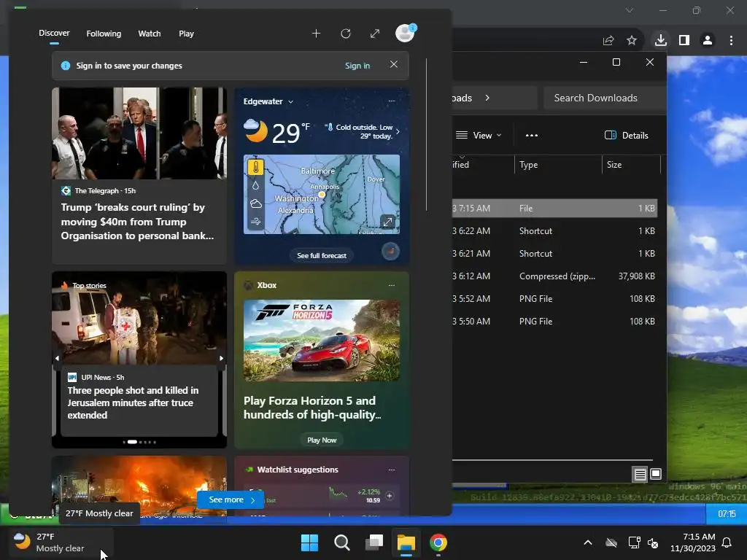Click the See more button

tap(231, 499)
